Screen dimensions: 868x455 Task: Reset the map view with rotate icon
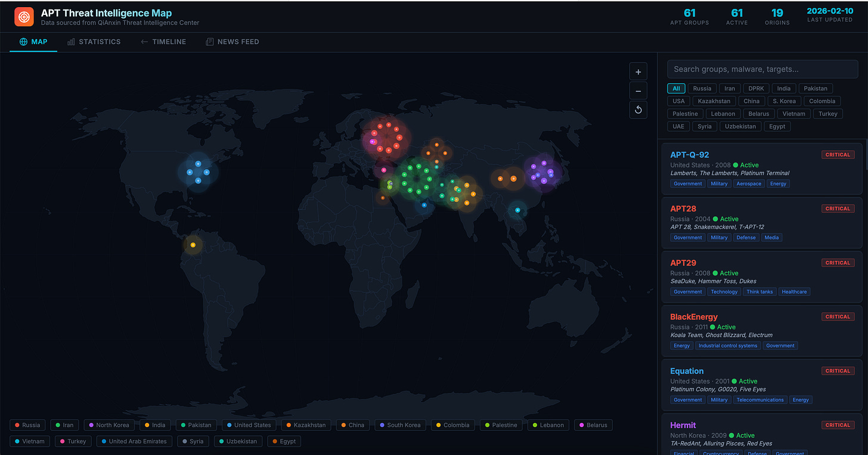638,110
